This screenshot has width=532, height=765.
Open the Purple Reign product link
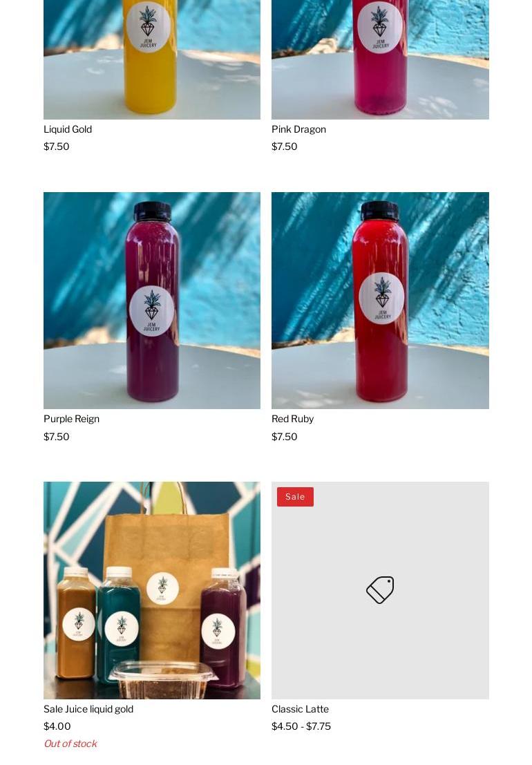point(71,419)
